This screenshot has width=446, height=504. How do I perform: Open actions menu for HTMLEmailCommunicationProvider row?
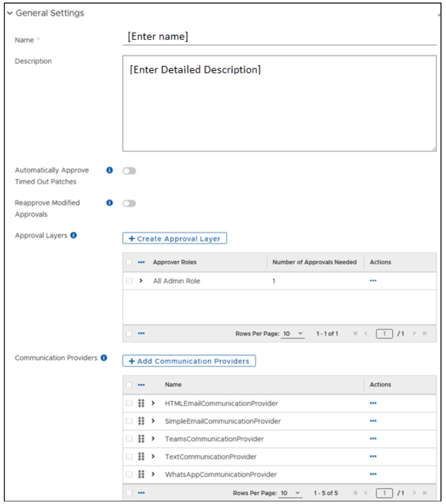[373, 403]
